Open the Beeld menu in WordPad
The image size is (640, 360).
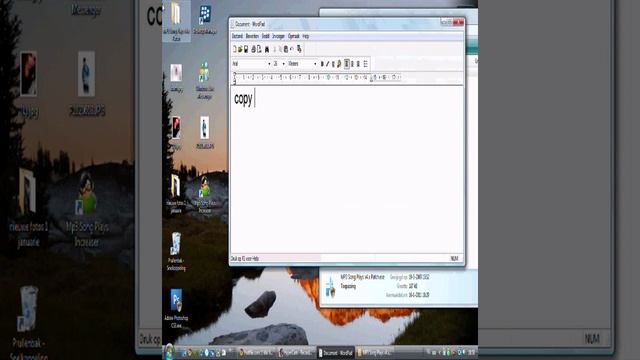coord(265,36)
